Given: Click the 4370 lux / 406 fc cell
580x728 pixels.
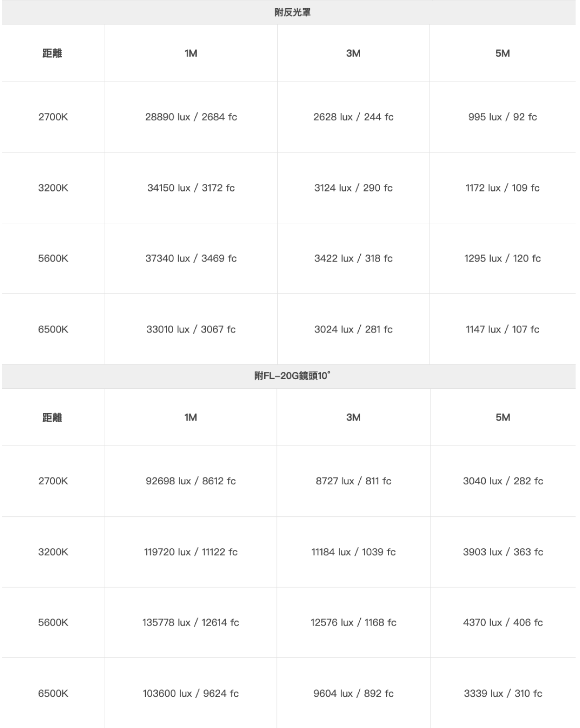Looking at the screenshot, I should coord(503,622).
